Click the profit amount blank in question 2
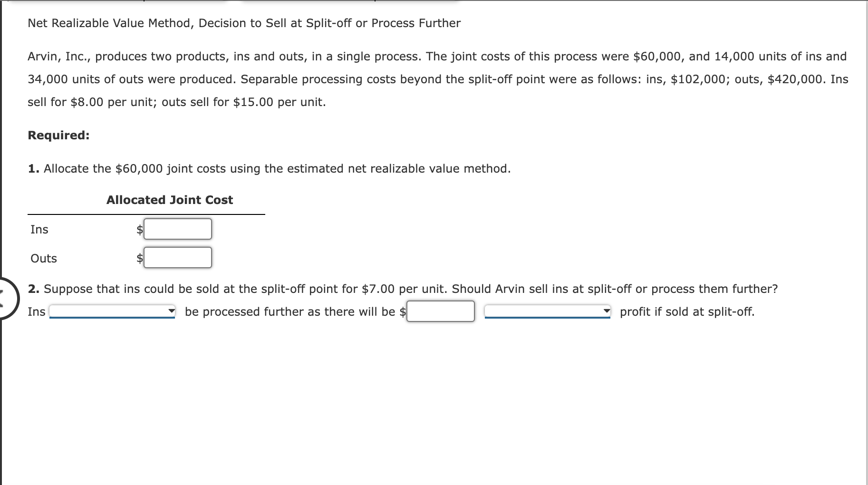The height and width of the screenshot is (485, 868). tap(441, 311)
